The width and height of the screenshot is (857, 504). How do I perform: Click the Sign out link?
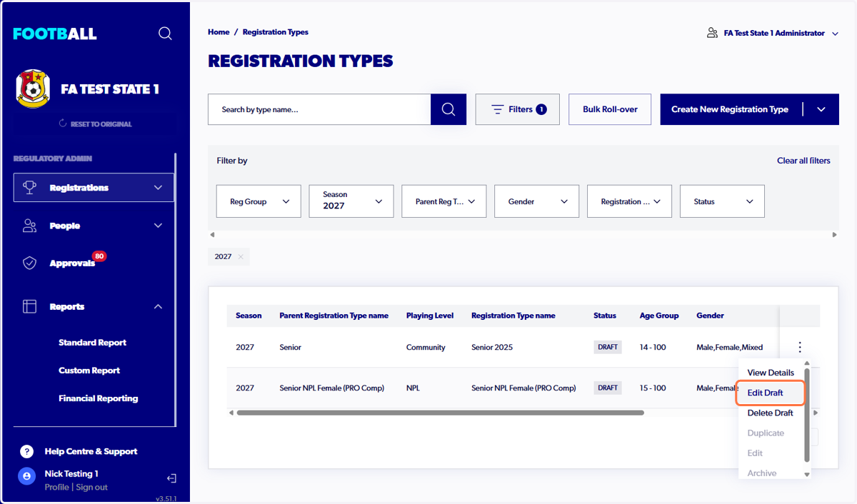[x=92, y=487]
